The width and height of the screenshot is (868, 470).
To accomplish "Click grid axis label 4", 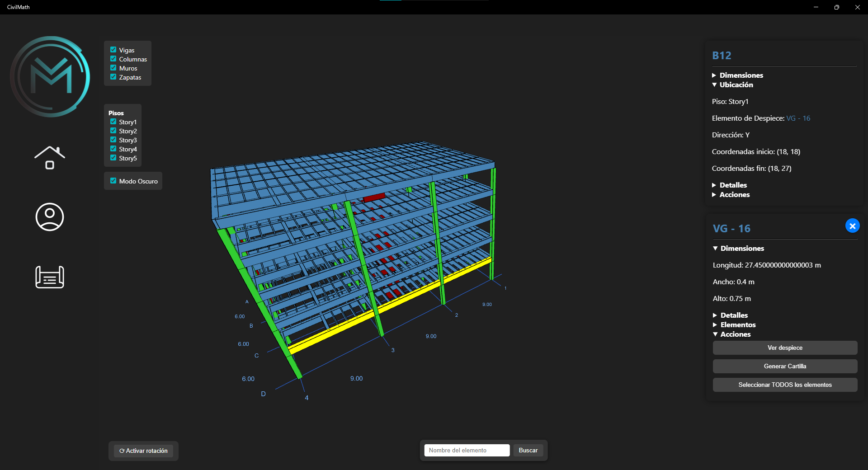I will tap(307, 398).
